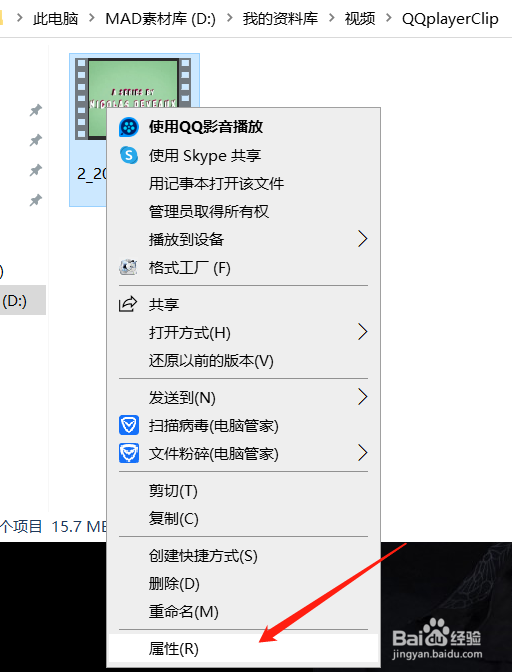Click the share arrow icon beside 共享
The image size is (512, 672).
128,304
